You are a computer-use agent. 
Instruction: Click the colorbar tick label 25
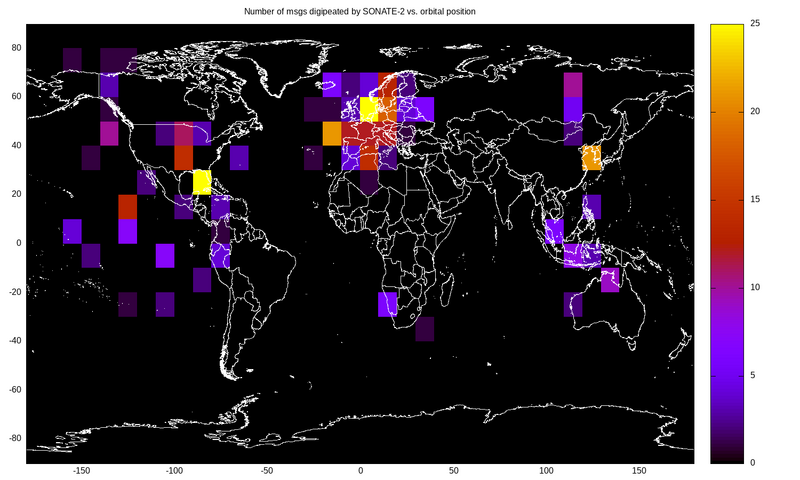tap(755, 23)
